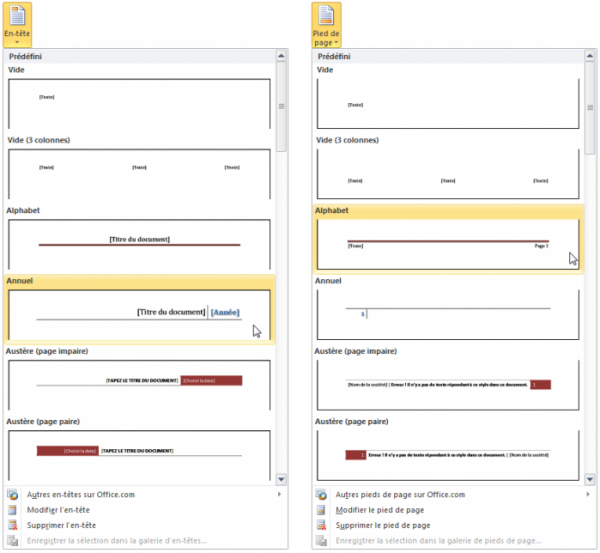Open the Pied de page dropdown button

pyautogui.click(x=326, y=25)
